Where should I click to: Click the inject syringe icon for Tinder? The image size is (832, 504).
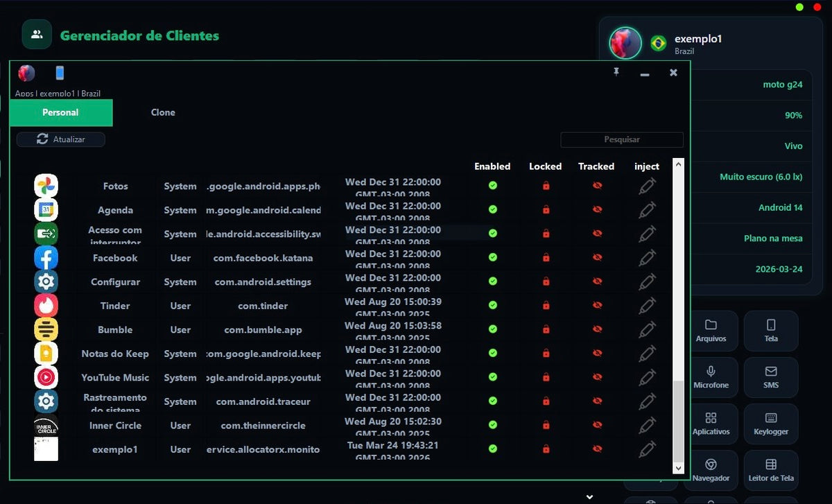tap(647, 306)
